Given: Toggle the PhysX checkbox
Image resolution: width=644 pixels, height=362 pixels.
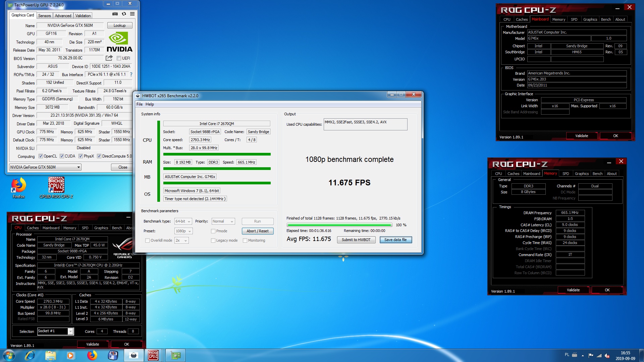Looking at the screenshot, I should click(x=80, y=156).
